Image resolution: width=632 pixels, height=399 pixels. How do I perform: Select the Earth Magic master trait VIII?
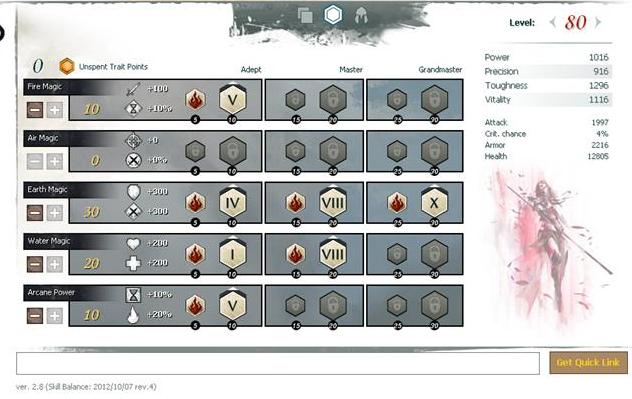(333, 202)
